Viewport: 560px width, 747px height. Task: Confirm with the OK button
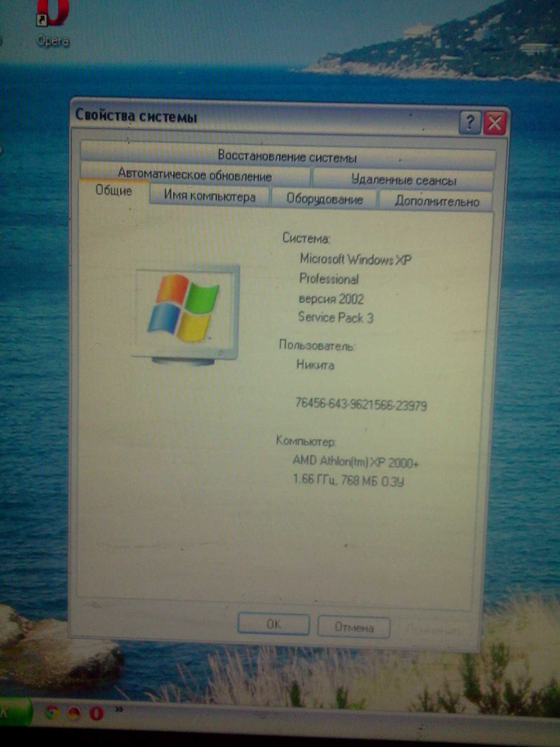point(273,624)
